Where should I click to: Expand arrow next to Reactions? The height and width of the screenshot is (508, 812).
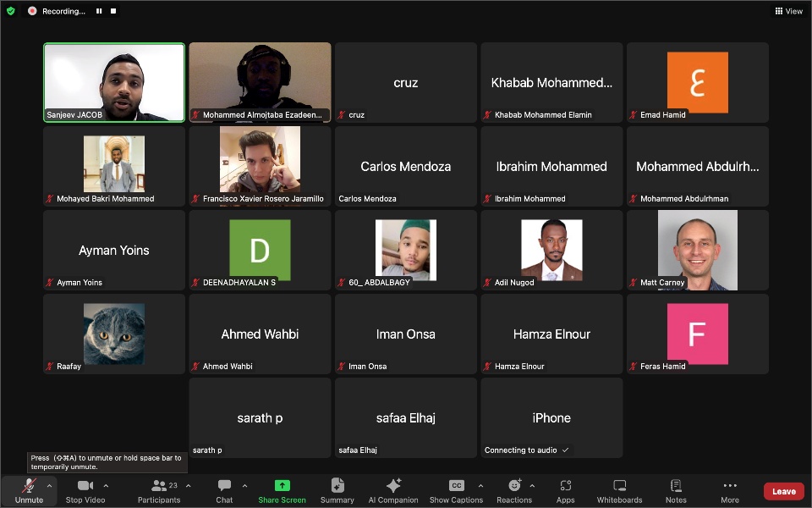tap(532, 486)
